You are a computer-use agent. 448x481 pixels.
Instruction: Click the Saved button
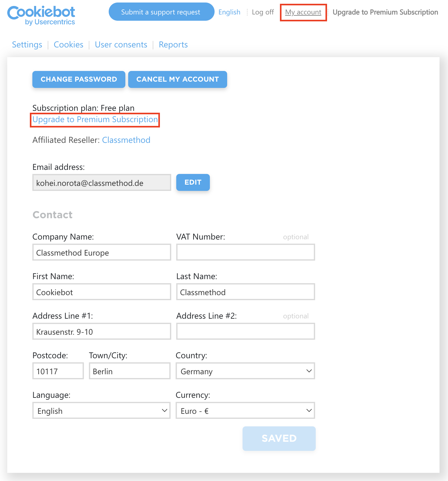point(279,438)
